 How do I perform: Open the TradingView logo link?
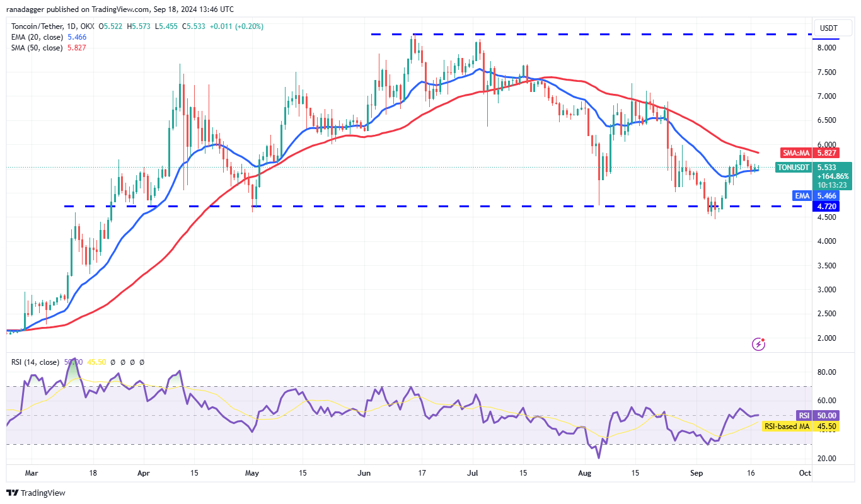click(36, 493)
